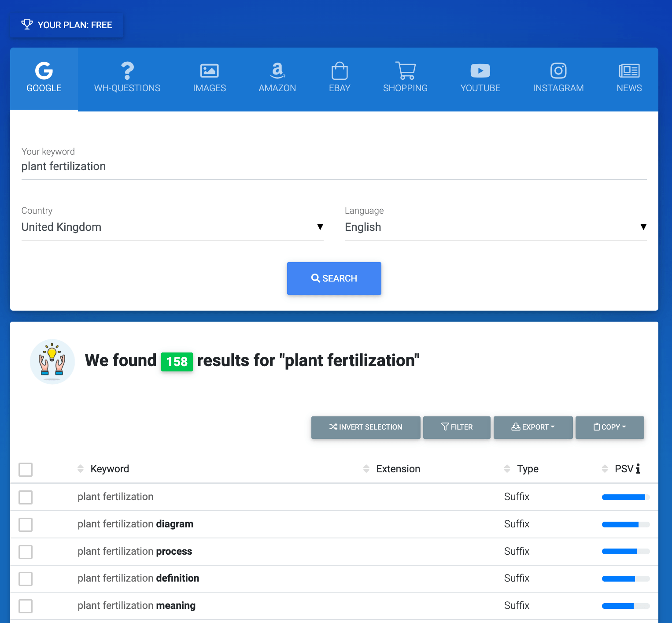
Task: Select the eBay shopping bag icon
Action: pos(340,70)
